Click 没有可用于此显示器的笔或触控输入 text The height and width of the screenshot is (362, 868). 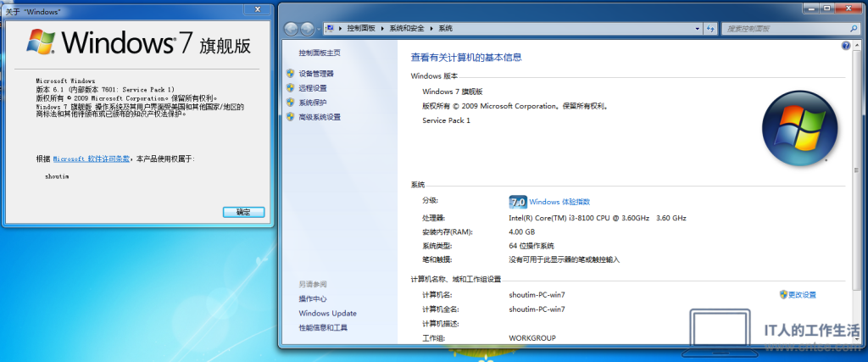point(564,259)
